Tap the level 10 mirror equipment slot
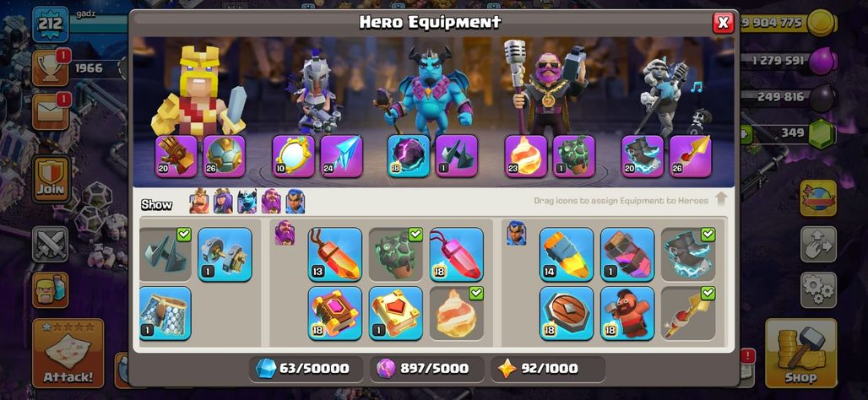This screenshot has width=868, height=400. click(293, 156)
